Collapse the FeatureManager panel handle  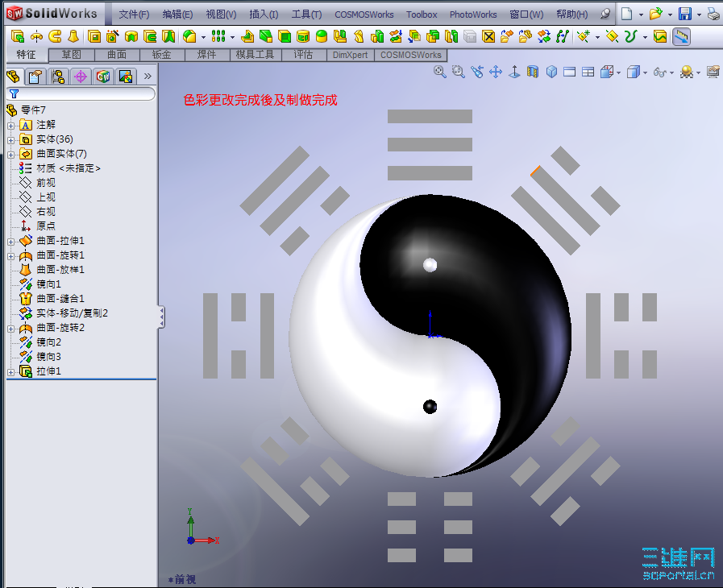click(161, 317)
